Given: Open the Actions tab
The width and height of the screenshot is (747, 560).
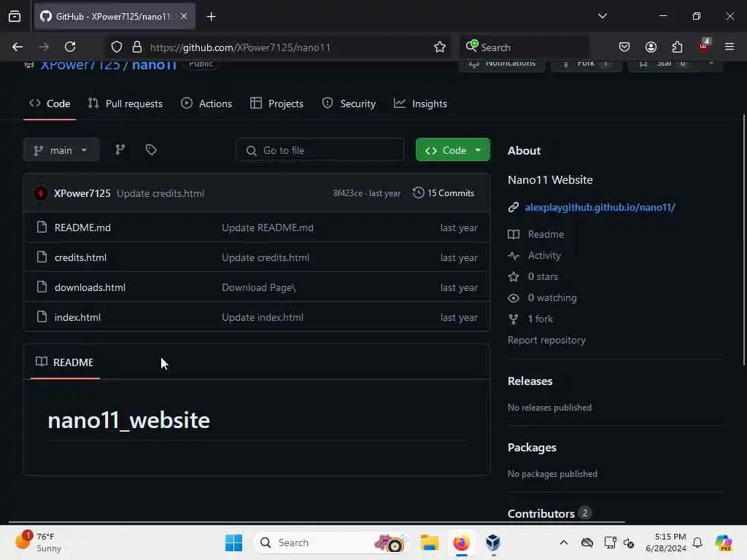Looking at the screenshot, I should point(206,104).
